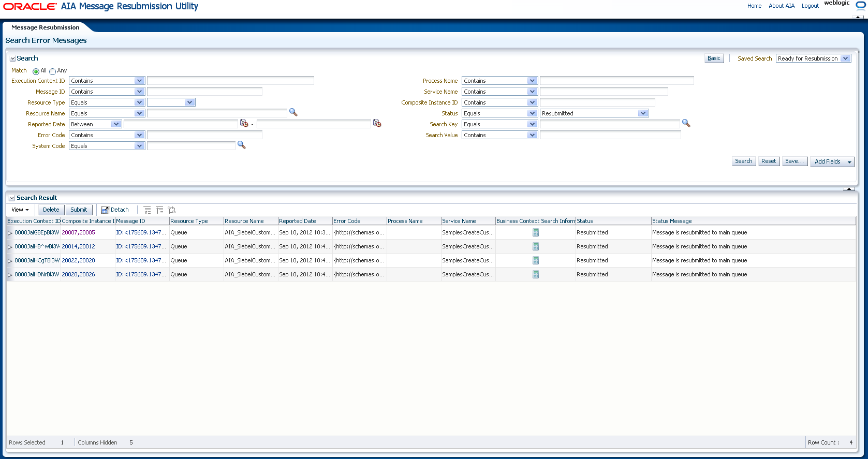Open the Resource Type value dropdown
This screenshot has width=868, height=459.
pyautogui.click(x=171, y=102)
